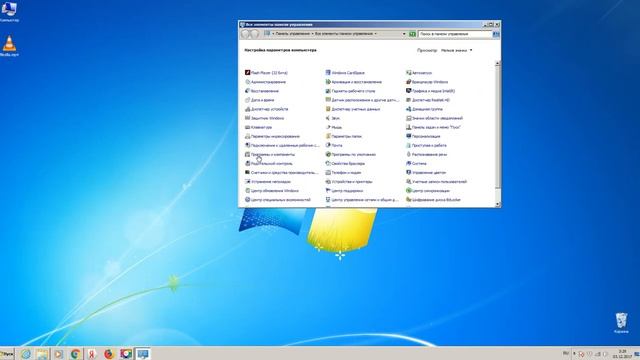Open the Телефон и модем icon

[328, 173]
